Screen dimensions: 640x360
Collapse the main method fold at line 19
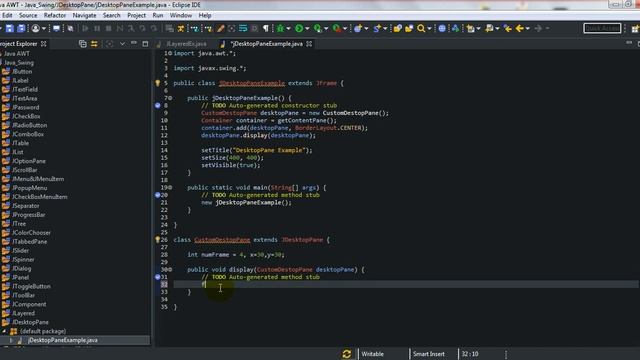click(170, 188)
